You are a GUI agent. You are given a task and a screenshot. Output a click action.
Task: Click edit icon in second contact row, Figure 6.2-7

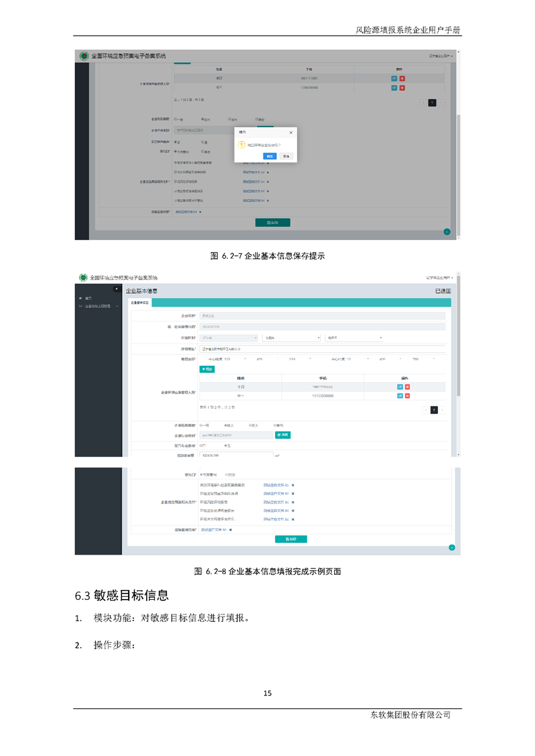394,88
